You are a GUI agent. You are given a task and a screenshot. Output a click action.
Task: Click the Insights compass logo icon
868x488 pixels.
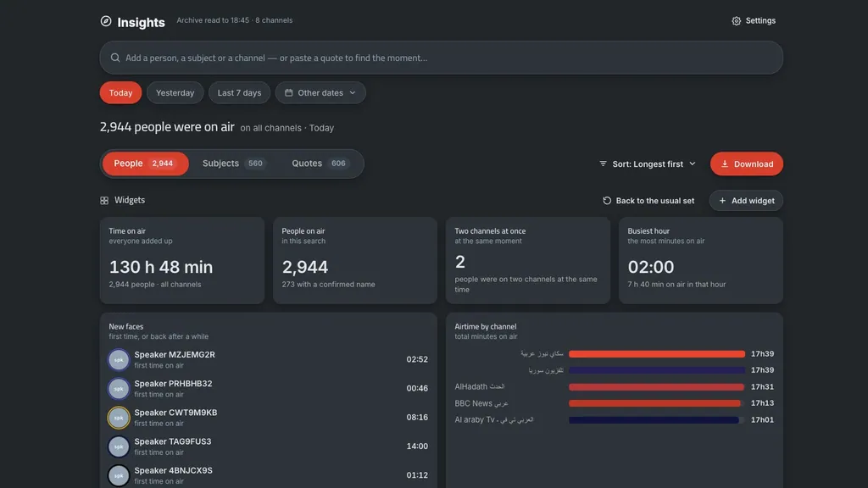tap(106, 21)
